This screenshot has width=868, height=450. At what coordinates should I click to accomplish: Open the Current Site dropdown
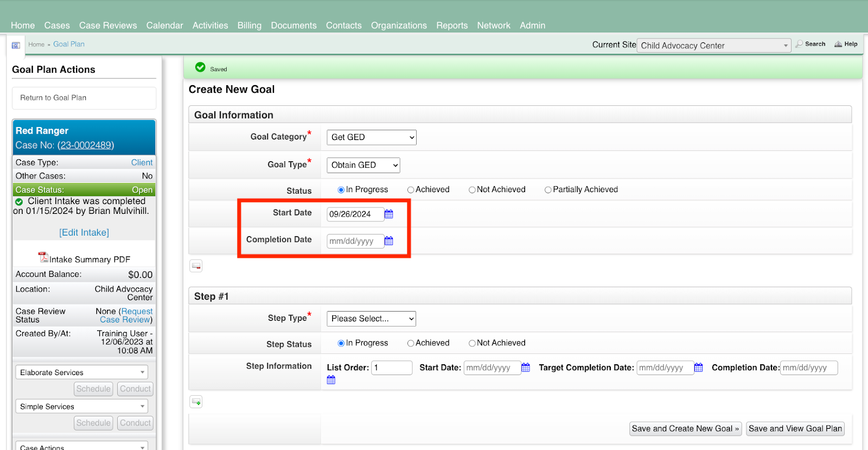coord(714,46)
